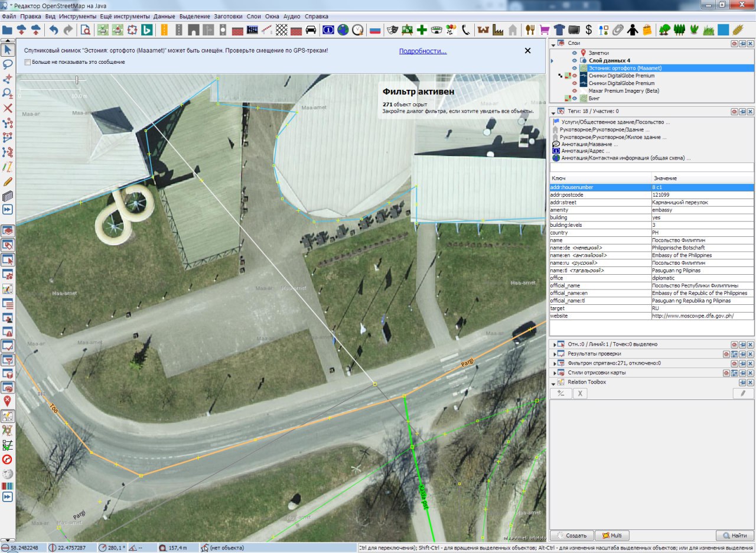Click the wheat farmland preset icon
Screen dimensions: 756x553
pyautogui.click(x=738, y=29)
